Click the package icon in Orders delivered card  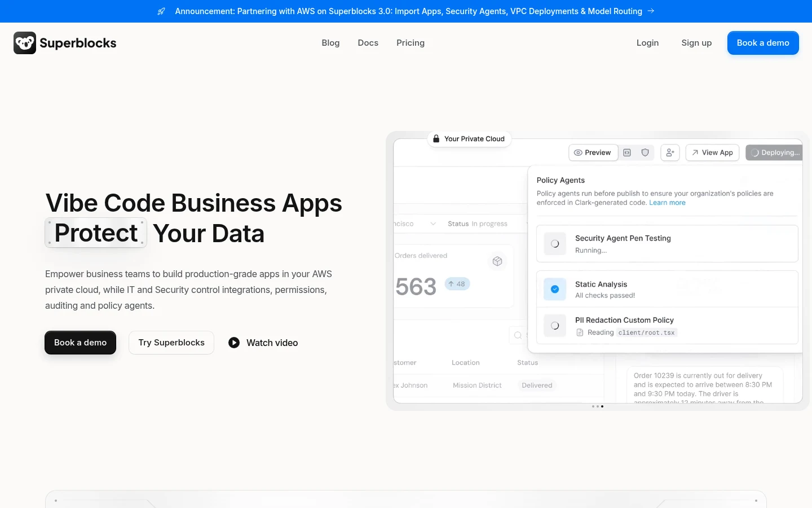pos(497,261)
